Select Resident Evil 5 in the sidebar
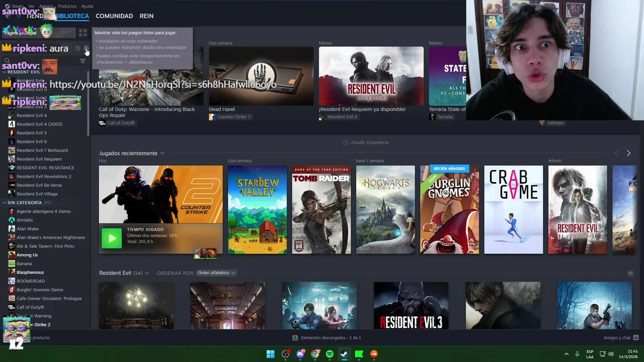Image resolution: width=644 pixels, height=362 pixels. pos(32,133)
